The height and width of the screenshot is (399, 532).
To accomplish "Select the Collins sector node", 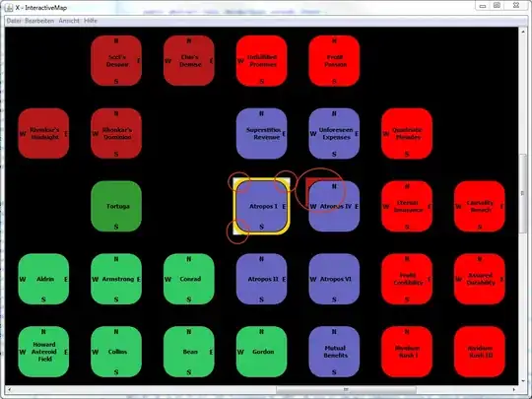I will [116, 352].
